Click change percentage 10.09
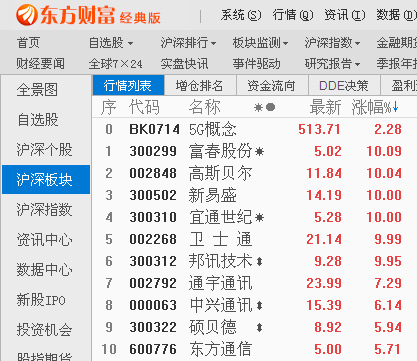The image size is (417, 361). (x=384, y=151)
